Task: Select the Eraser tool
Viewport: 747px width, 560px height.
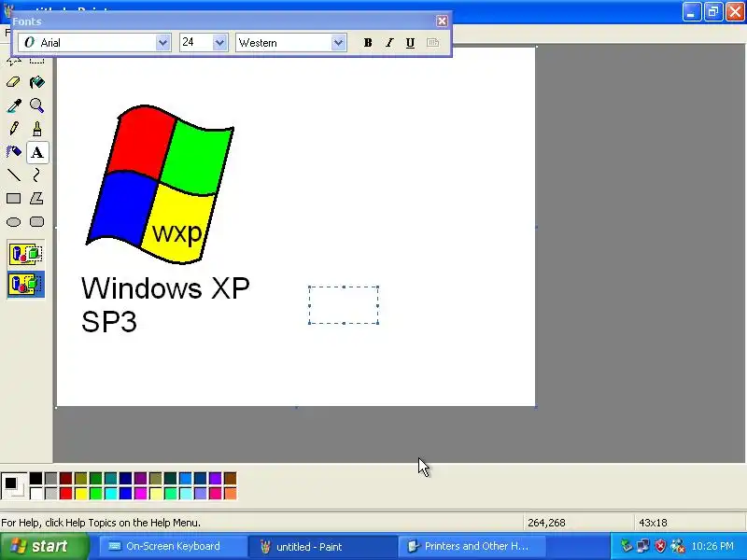Action: click(13, 82)
